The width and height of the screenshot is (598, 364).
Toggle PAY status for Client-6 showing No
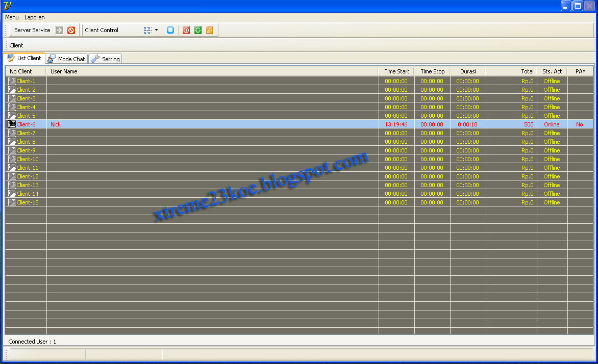tap(580, 124)
